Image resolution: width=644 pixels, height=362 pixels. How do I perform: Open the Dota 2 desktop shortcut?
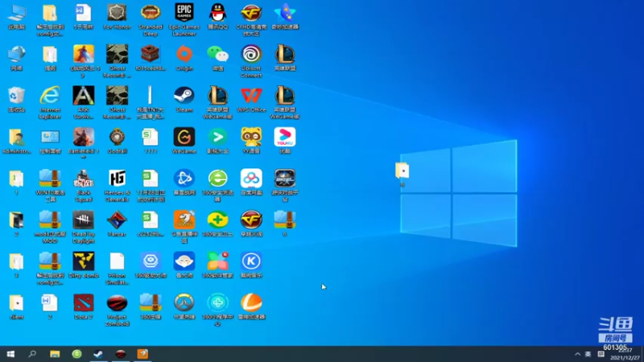pyautogui.click(x=84, y=307)
